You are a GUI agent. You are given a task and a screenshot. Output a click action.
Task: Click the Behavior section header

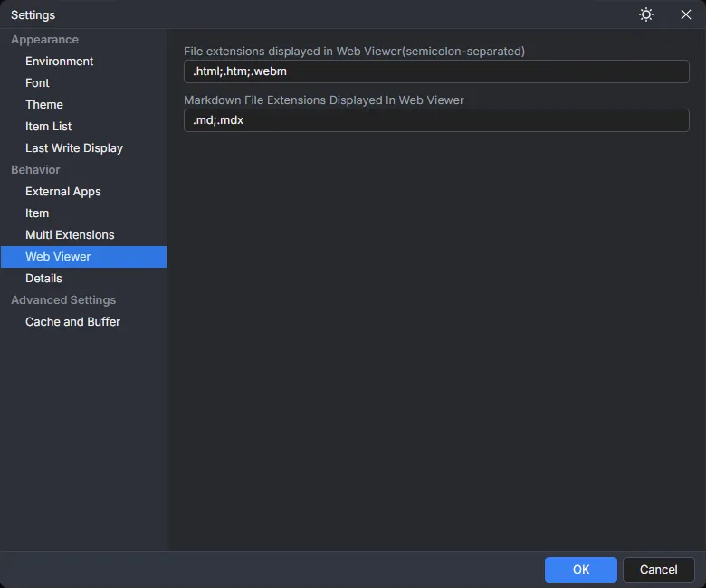tap(35, 170)
